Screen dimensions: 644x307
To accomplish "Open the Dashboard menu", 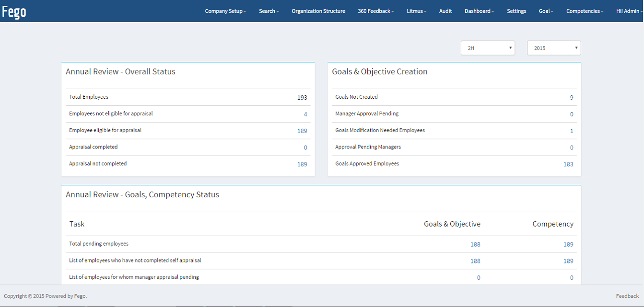I will coord(479,11).
